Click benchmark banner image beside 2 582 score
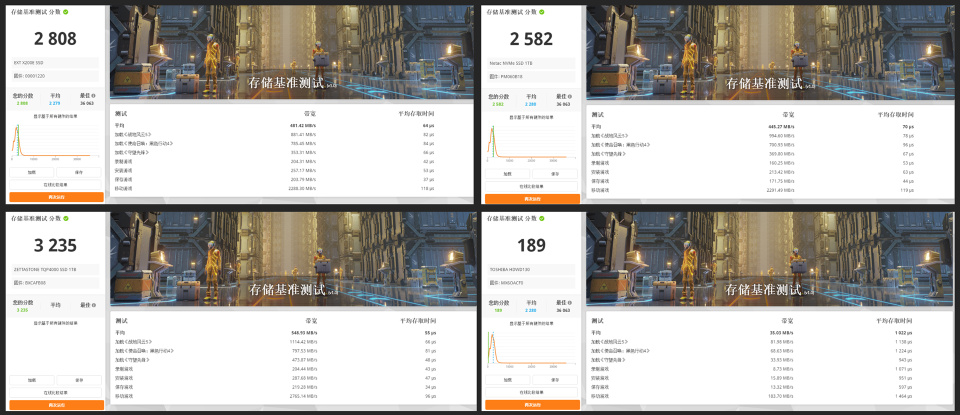 click(768, 53)
